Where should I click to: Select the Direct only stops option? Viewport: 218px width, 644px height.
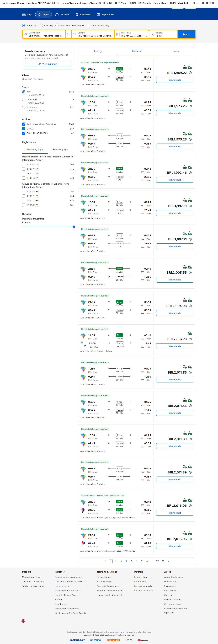[x=24, y=100]
